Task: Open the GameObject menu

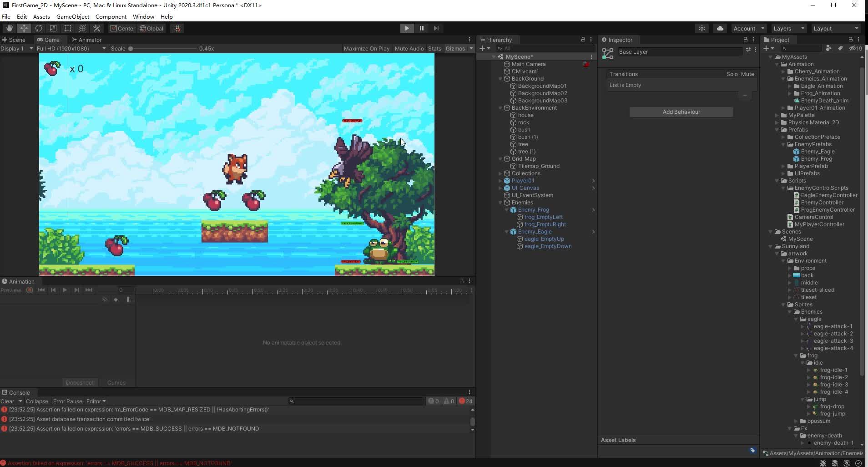Action: point(73,16)
